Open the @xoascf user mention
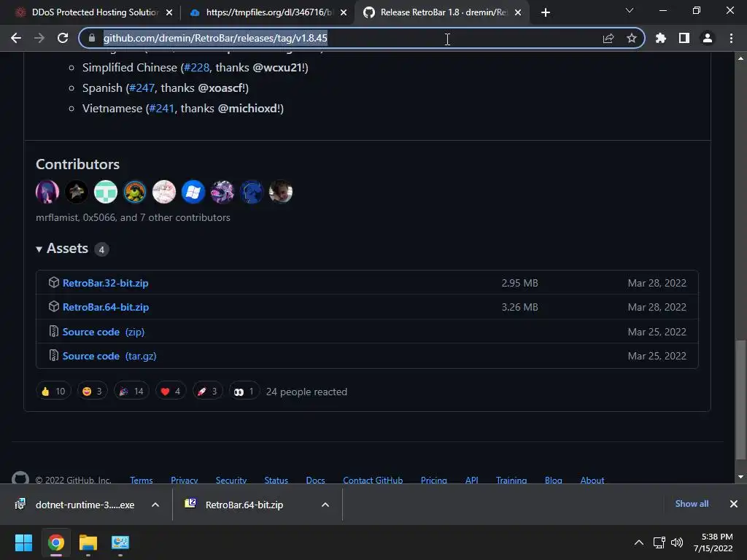Image resolution: width=747 pixels, height=560 pixels. tap(220, 88)
